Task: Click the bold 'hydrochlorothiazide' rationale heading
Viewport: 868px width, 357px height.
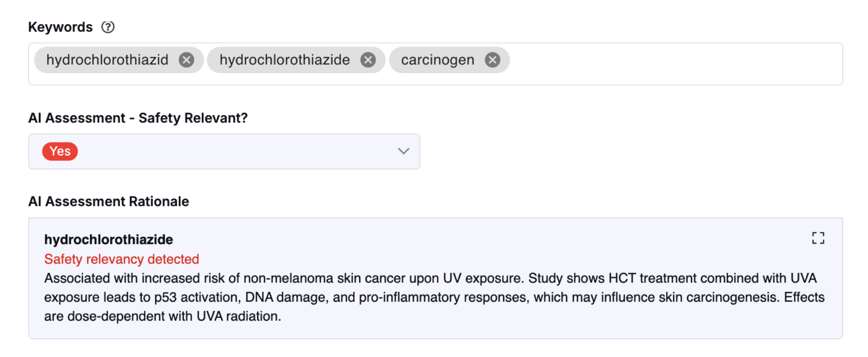Action: point(108,239)
